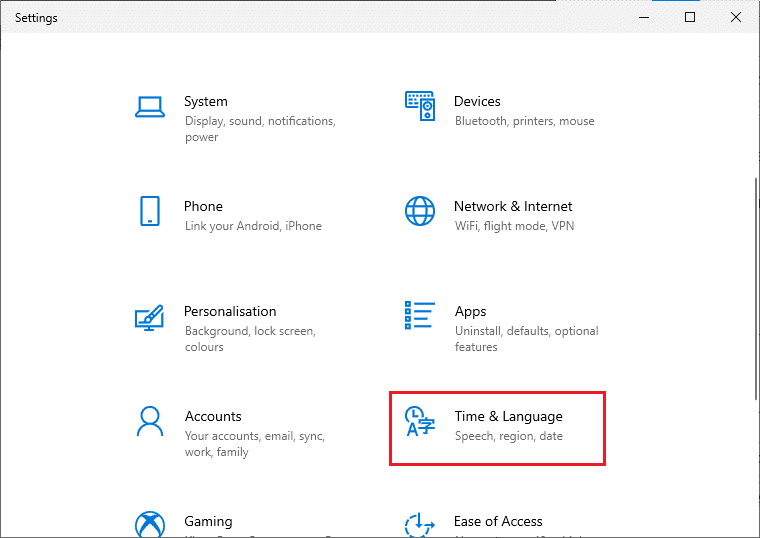Open Personalisation title

[x=230, y=311]
